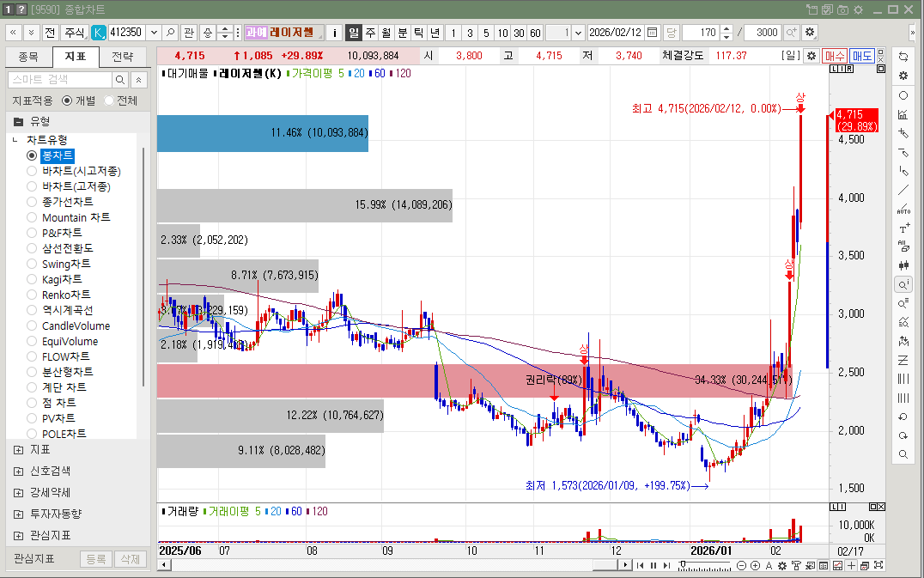Image resolution: width=924 pixels, height=578 pixels.
Task: Select weekly 주 period button
Action: (x=370, y=33)
